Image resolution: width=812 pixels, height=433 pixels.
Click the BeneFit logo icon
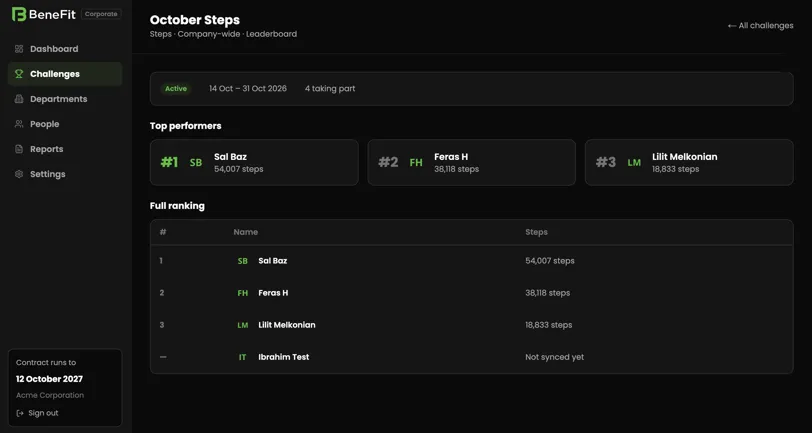(x=19, y=14)
